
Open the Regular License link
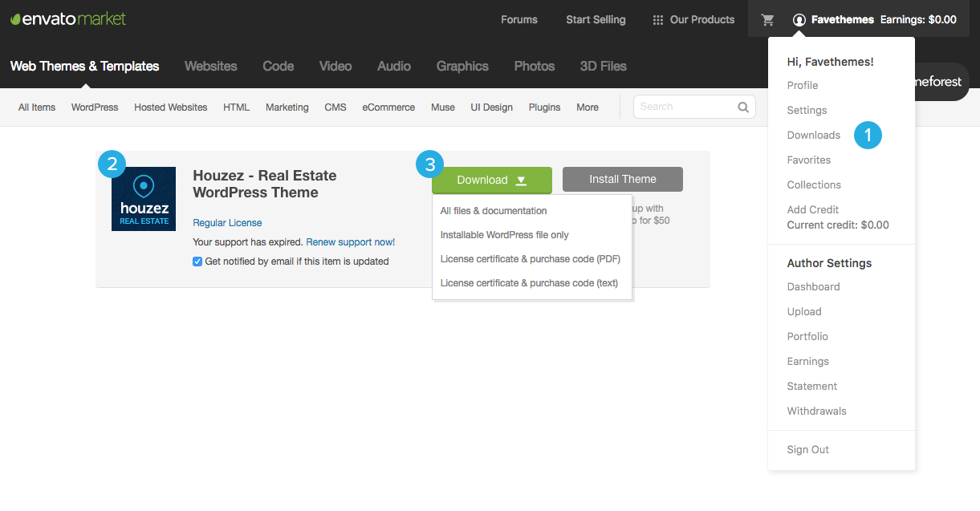pos(227,223)
